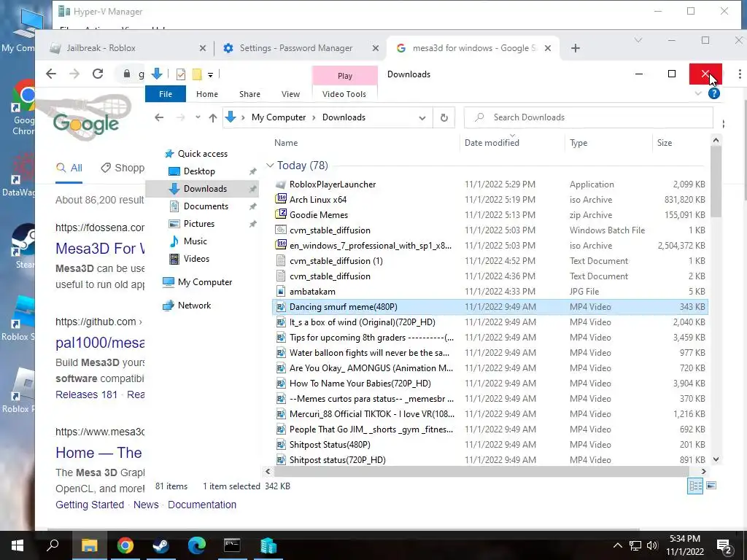Reload the Chrome page
The width and height of the screenshot is (747, 560).
click(x=98, y=74)
